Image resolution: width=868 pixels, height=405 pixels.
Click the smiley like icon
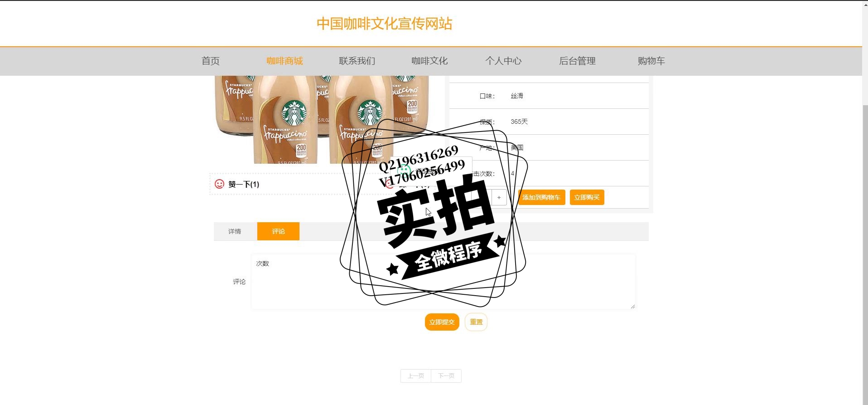(219, 184)
